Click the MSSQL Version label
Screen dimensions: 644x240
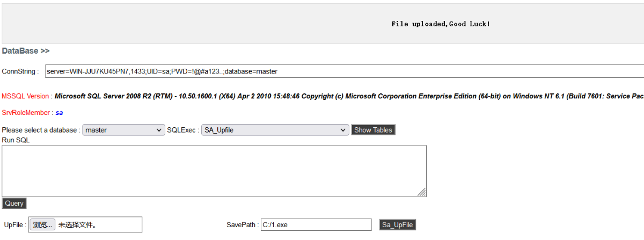tap(27, 97)
